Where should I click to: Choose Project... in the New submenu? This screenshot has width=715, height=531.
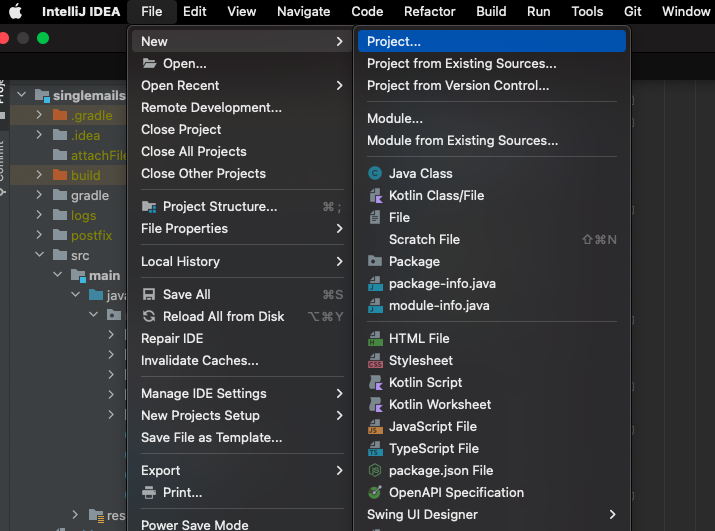(492, 41)
